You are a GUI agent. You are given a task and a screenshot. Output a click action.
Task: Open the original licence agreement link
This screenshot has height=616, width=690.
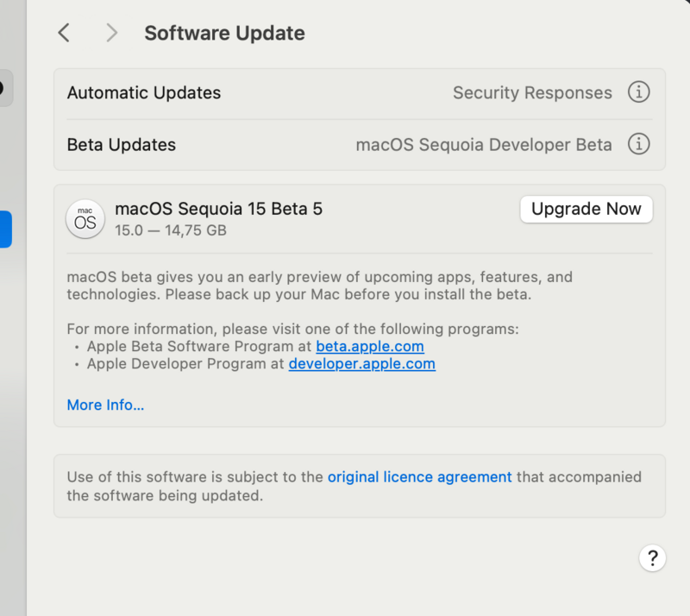point(419,476)
